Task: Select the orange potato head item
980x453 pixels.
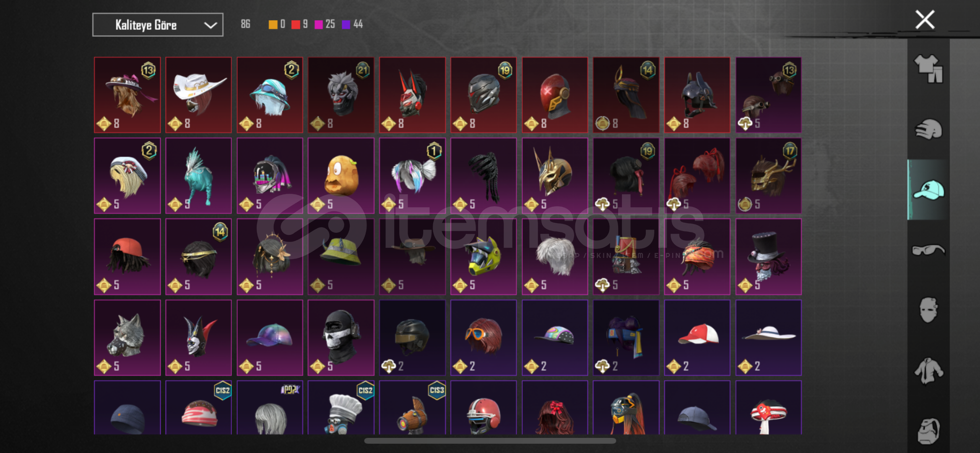Action: pos(341,176)
